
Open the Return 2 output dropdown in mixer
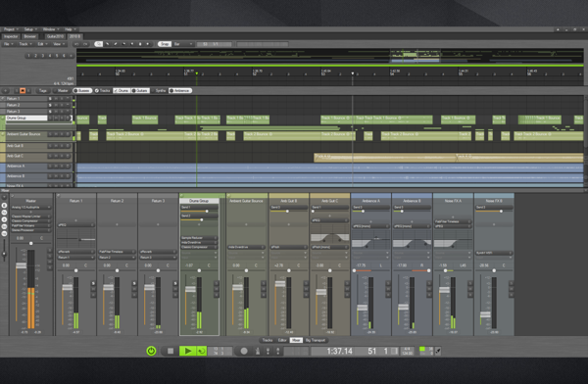point(117,258)
